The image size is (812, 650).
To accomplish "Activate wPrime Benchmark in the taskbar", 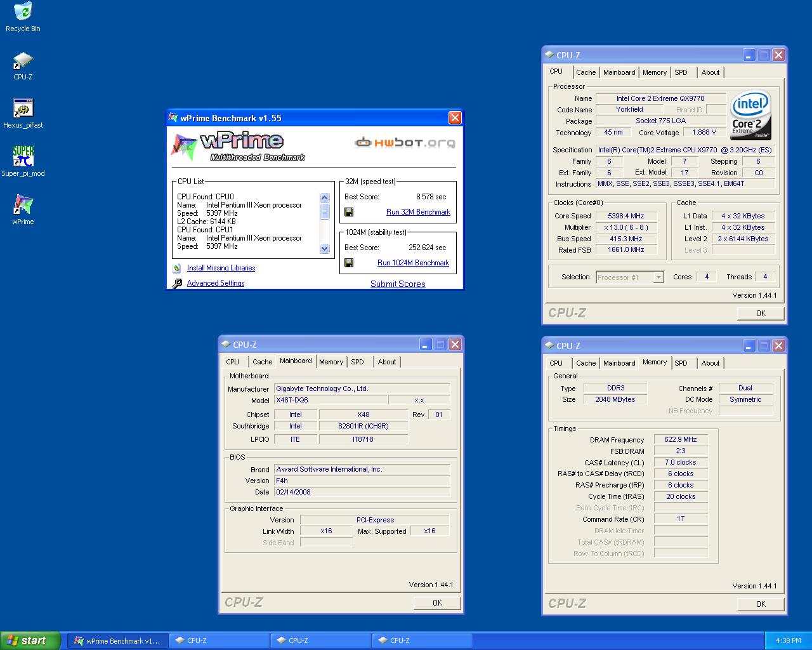I will coord(118,641).
